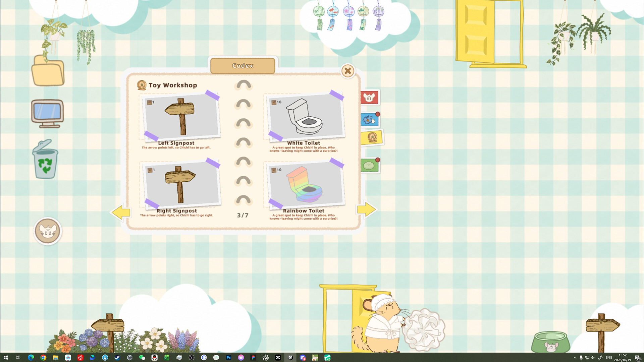Open WeChat from the taskbar
The height and width of the screenshot is (362, 644).
pos(142,358)
